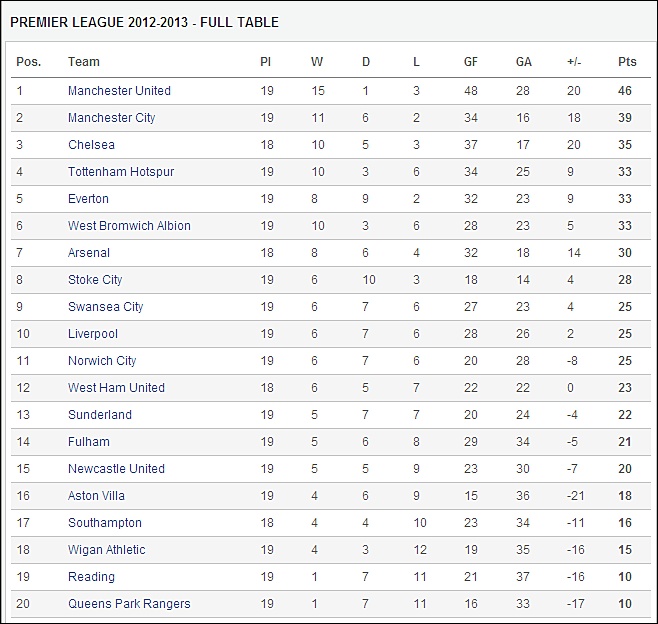Click West Bromwich Albion team name
The image size is (658, 624).
pyautogui.click(x=129, y=226)
